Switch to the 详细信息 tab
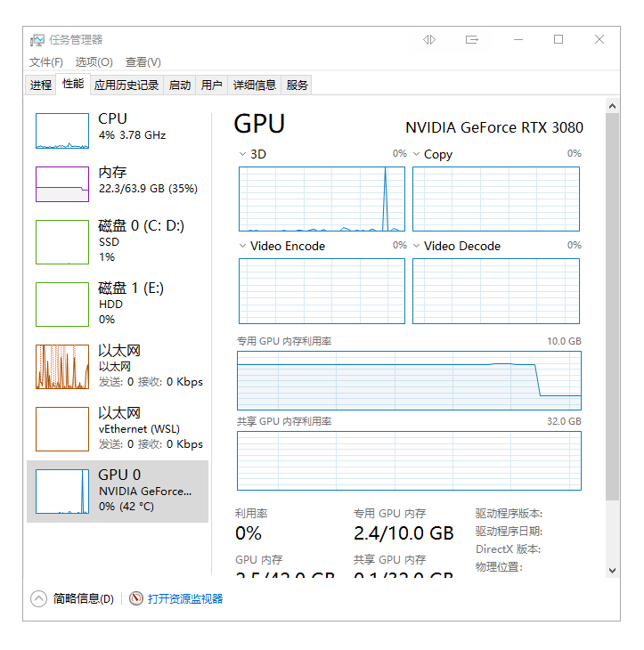644x650 pixels. coord(255,85)
